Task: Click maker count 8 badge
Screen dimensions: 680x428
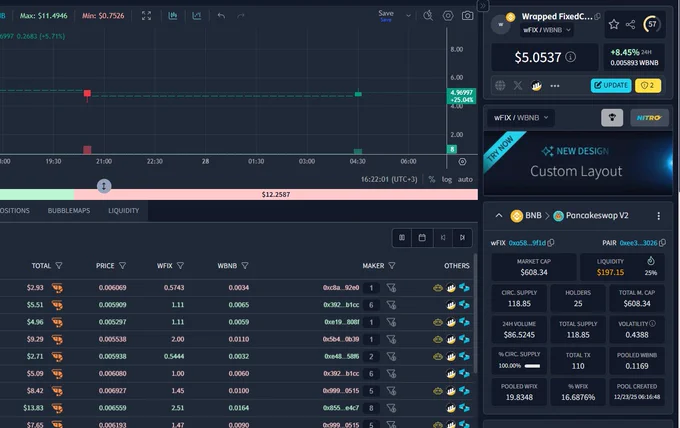Action: 371,408
